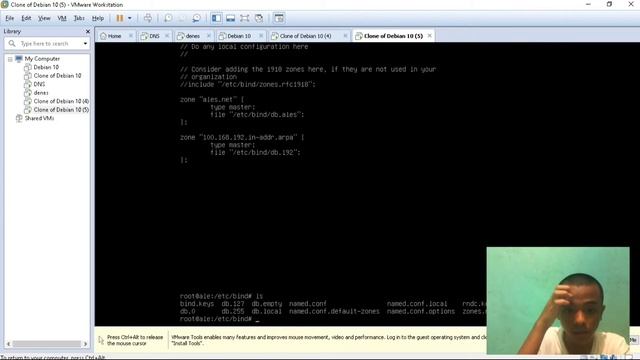640x360 pixels.
Task: Open the Edit menu
Action: 26,18
